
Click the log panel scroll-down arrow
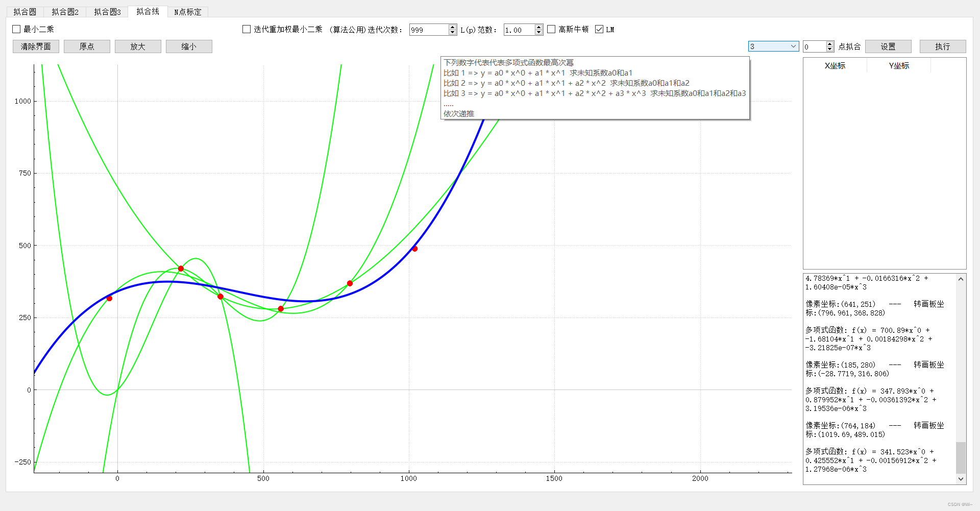[961, 479]
